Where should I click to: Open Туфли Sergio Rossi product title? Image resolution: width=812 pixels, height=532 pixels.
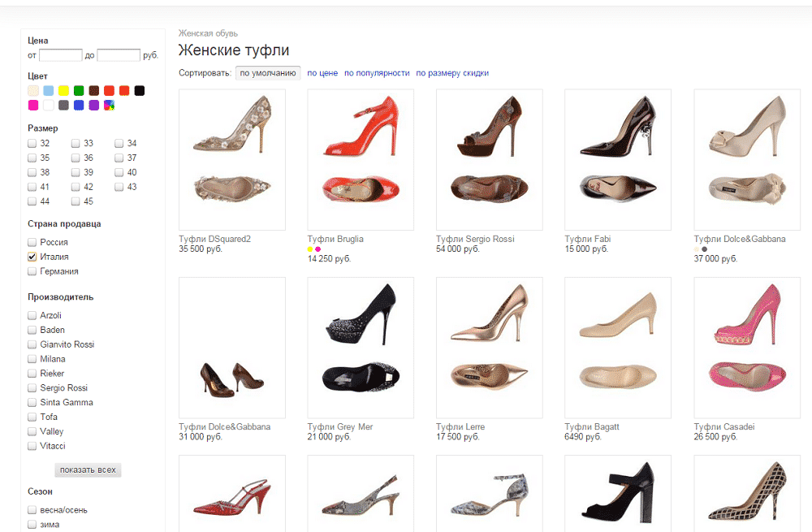tap(475, 239)
